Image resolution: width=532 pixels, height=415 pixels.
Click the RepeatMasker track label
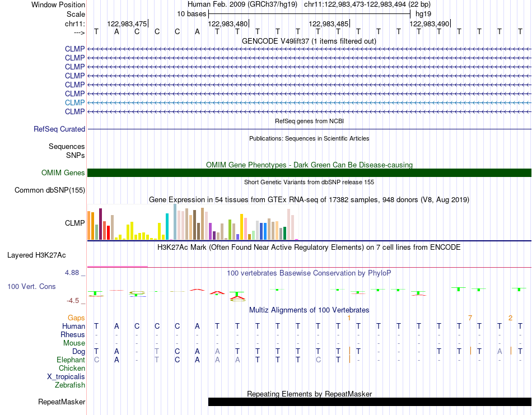(62, 402)
